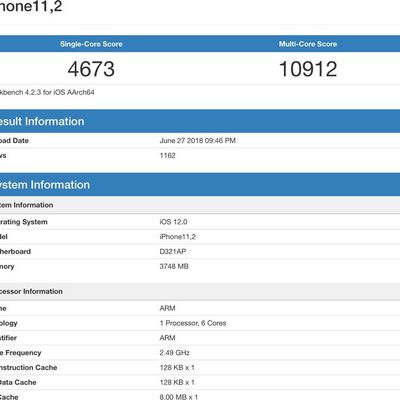Click the Result Information section header
The width and height of the screenshot is (400, 400).
[x=200, y=121]
